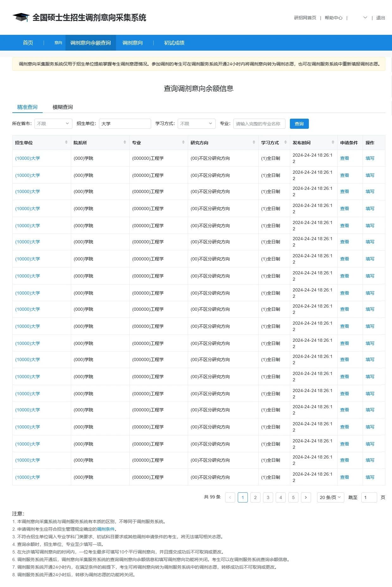Image resolution: width=392 pixels, height=587 pixels.
Task: Click the graduation cap logo icon
Action: [x=21, y=17]
